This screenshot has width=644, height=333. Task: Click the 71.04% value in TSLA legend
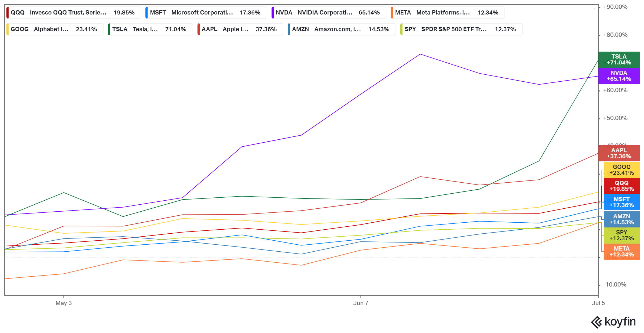pos(176,29)
